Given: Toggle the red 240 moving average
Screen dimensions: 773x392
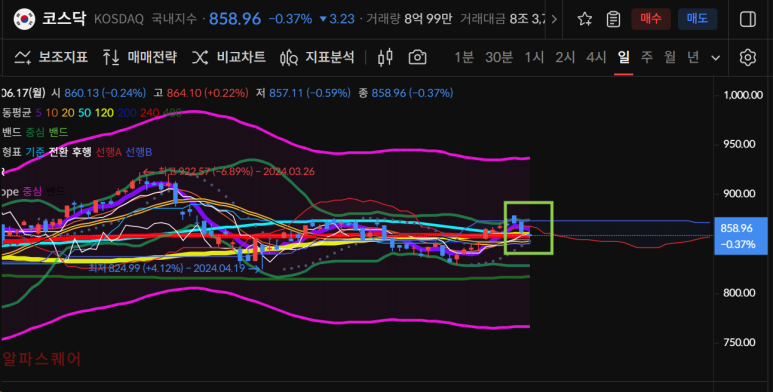Looking at the screenshot, I should pyautogui.click(x=149, y=113).
